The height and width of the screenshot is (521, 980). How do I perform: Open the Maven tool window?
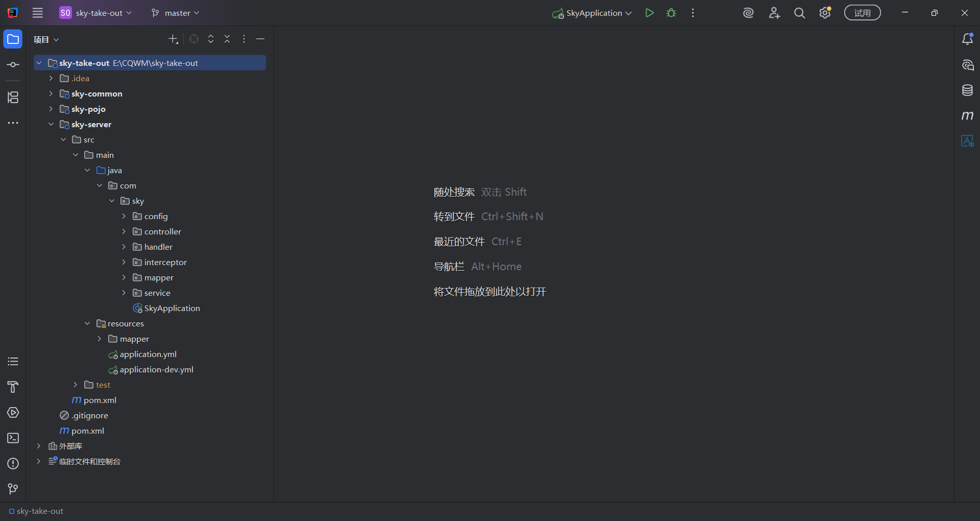coord(967,115)
